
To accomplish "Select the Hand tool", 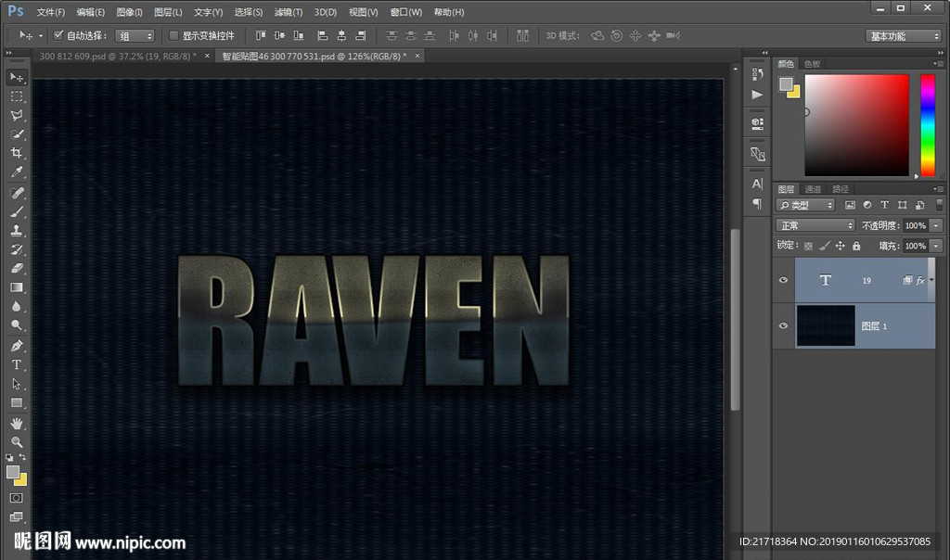I will pyautogui.click(x=17, y=423).
